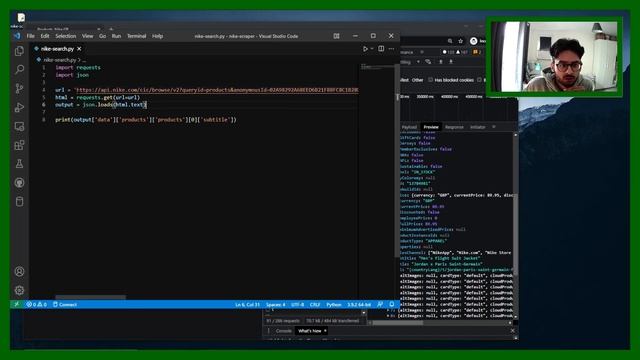Image resolution: width=640 pixels, height=360 pixels.
Task: Click the Connect status bar item
Action: [x=65, y=304]
